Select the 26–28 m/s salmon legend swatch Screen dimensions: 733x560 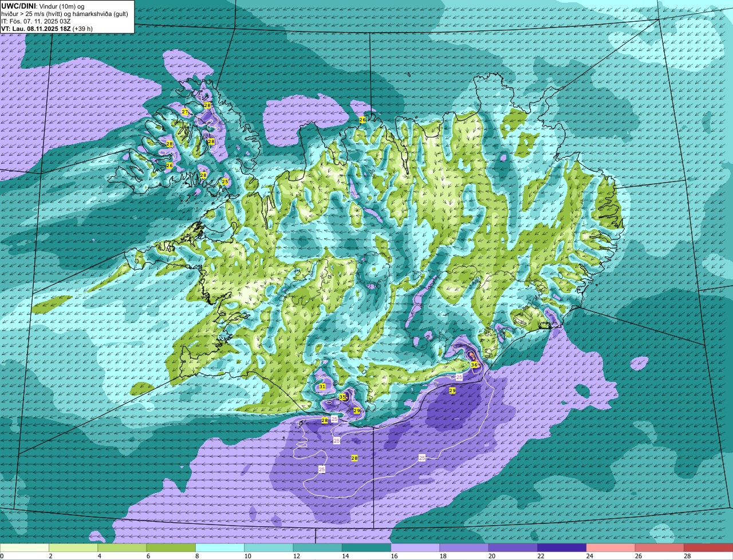660,548
